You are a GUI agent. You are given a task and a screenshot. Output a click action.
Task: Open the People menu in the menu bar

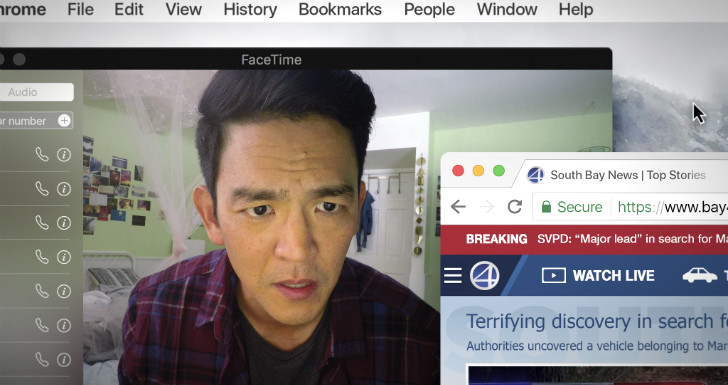(x=429, y=9)
